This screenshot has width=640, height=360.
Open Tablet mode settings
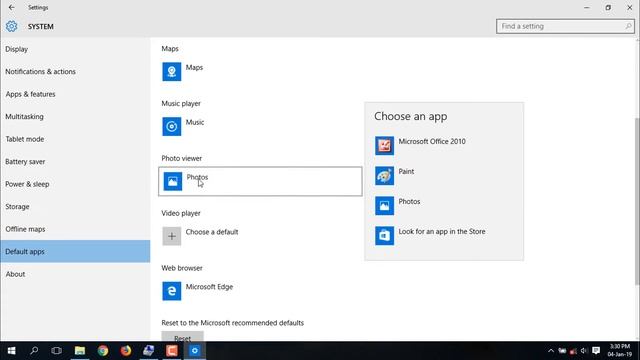point(75,139)
